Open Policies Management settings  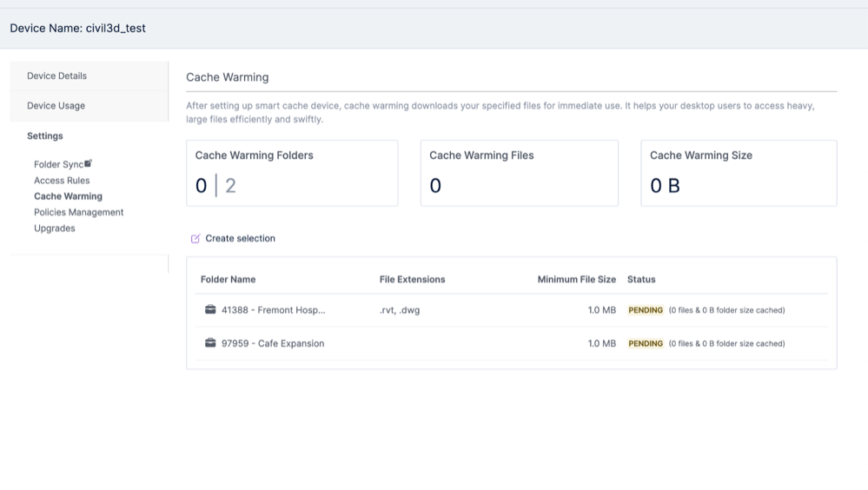point(78,213)
